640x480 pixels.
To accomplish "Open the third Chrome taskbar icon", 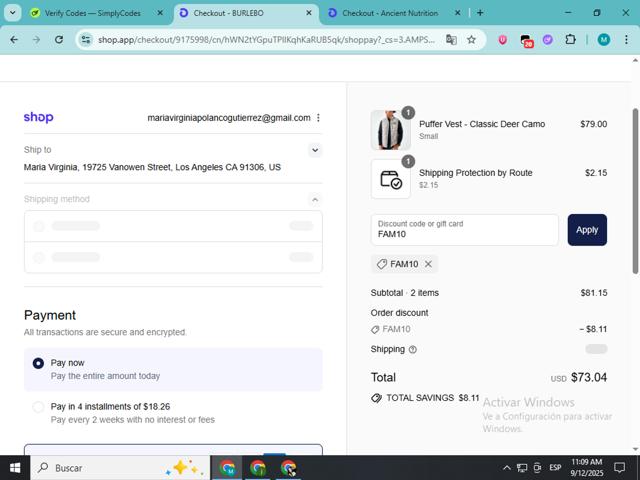I will pos(288,468).
